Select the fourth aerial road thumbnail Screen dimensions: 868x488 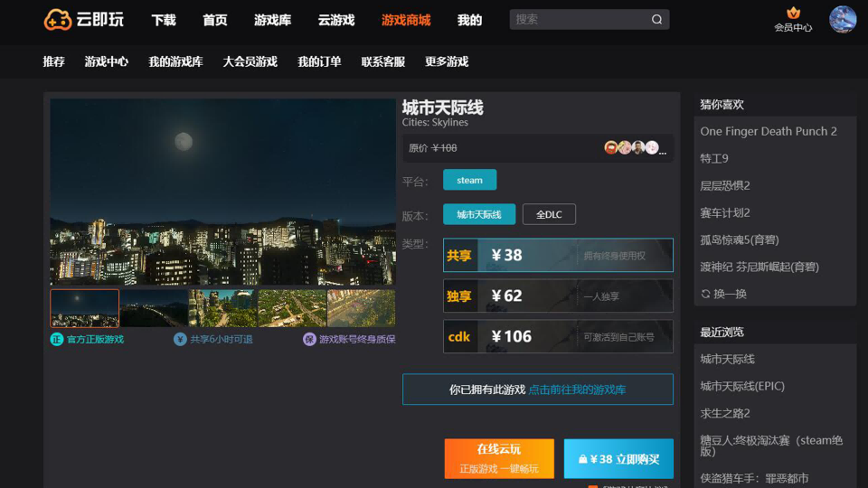(x=292, y=308)
